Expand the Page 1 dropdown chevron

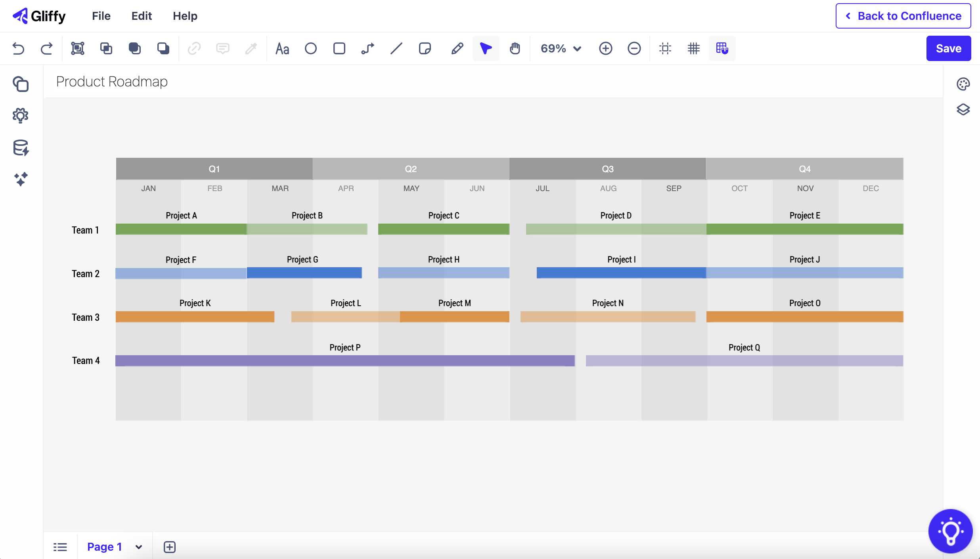[139, 547]
